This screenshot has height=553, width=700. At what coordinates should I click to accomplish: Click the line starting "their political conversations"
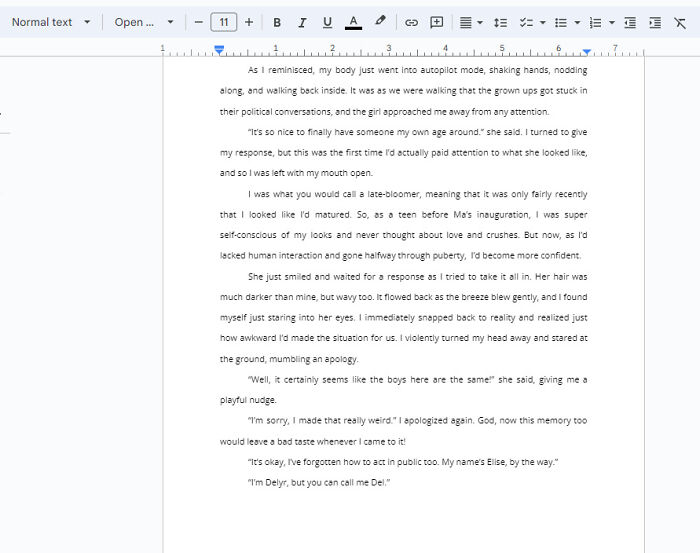(x=384, y=112)
